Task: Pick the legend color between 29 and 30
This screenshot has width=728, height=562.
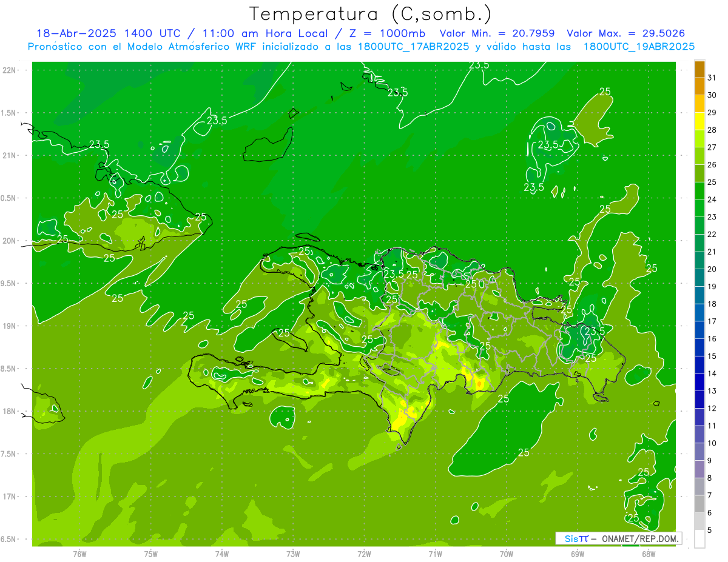Action: pos(699,104)
